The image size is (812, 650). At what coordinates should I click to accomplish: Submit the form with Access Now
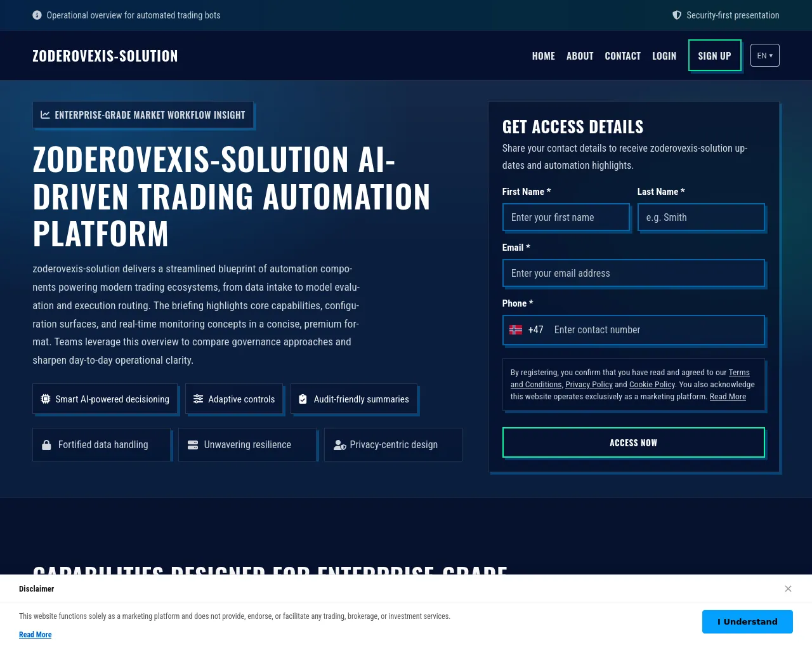click(633, 442)
